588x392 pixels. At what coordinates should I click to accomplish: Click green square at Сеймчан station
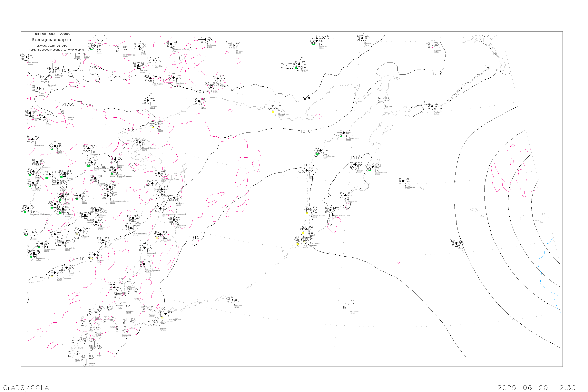click(x=296, y=68)
